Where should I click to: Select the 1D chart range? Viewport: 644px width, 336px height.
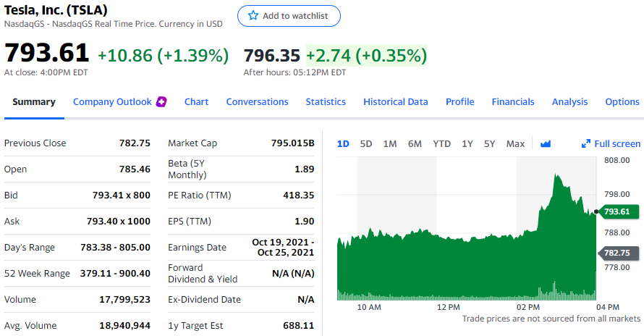343,144
